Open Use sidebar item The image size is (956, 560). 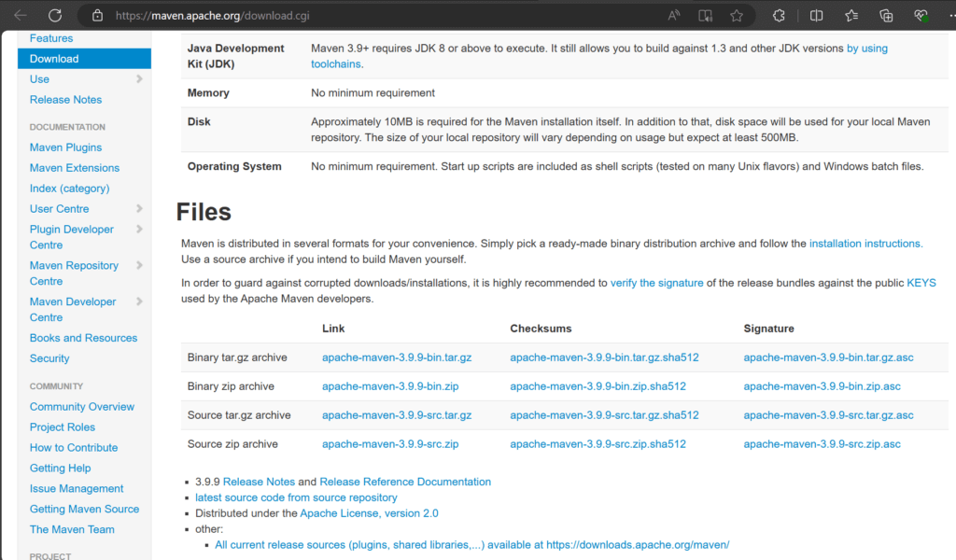pyautogui.click(x=39, y=79)
